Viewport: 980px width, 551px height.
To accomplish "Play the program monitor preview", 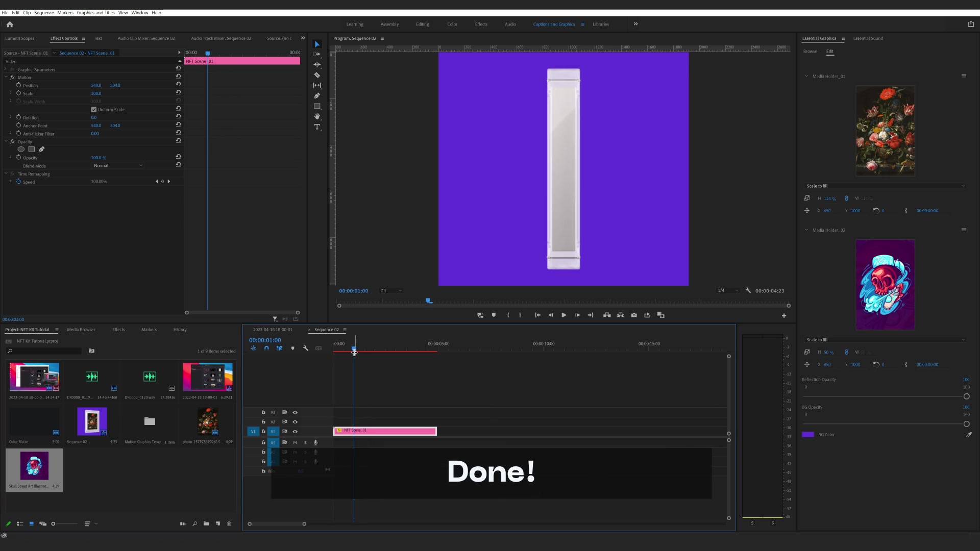I will [564, 315].
